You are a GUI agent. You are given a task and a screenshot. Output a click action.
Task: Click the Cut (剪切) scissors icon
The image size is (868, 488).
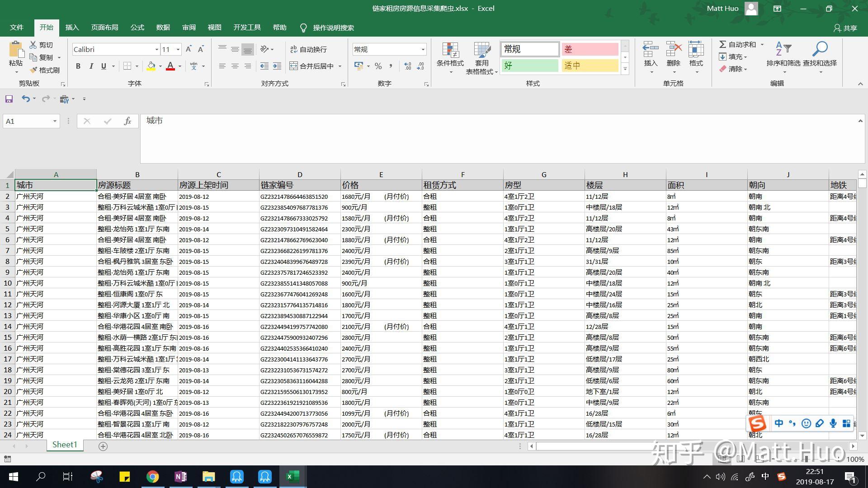point(33,45)
